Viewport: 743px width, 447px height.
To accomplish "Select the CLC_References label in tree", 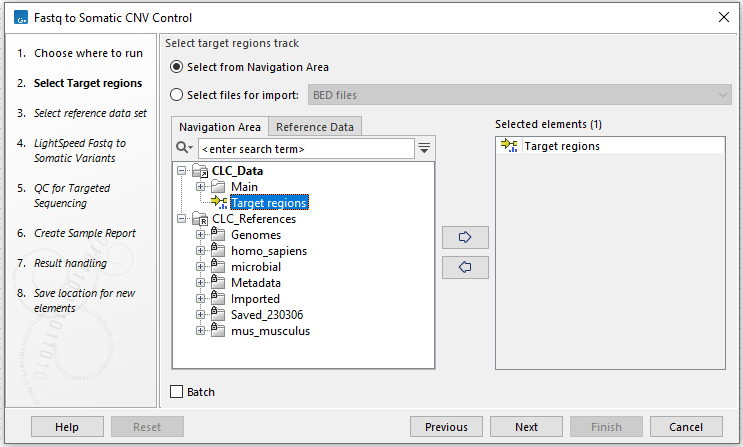I will tap(254, 219).
